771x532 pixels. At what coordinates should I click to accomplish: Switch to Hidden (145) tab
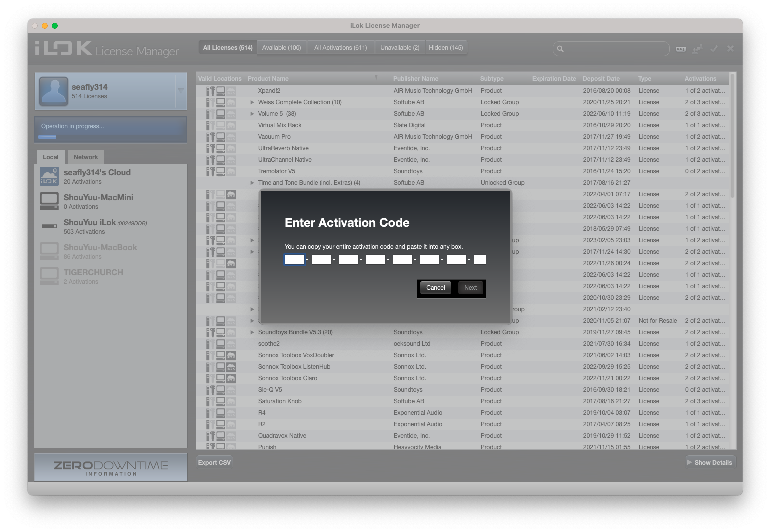tap(446, 48)
